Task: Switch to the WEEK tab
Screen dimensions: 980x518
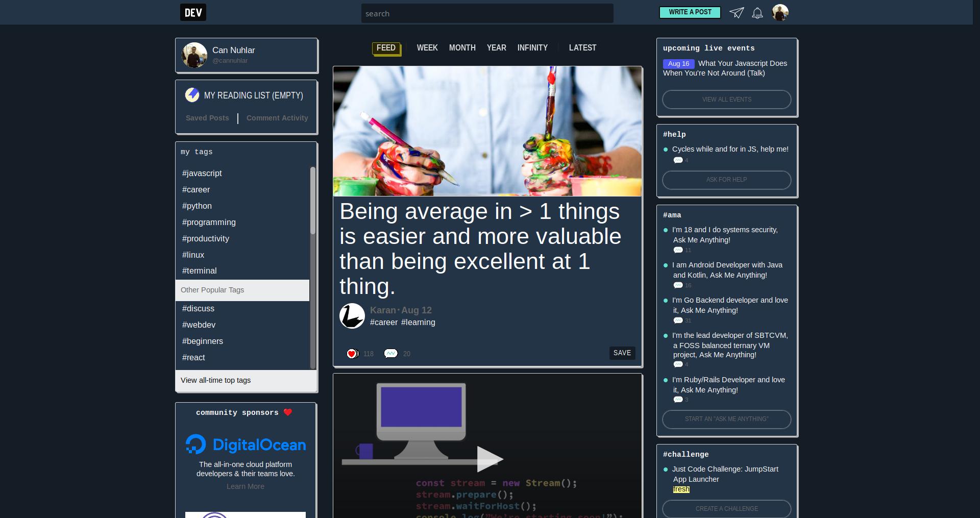Action: pos(427,47)
